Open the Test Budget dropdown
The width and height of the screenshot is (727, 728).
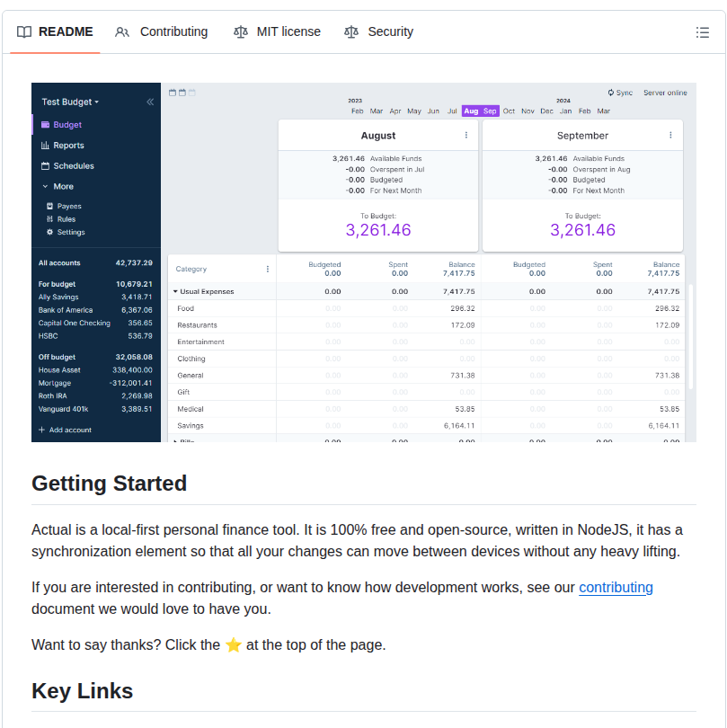coord(70,102)
